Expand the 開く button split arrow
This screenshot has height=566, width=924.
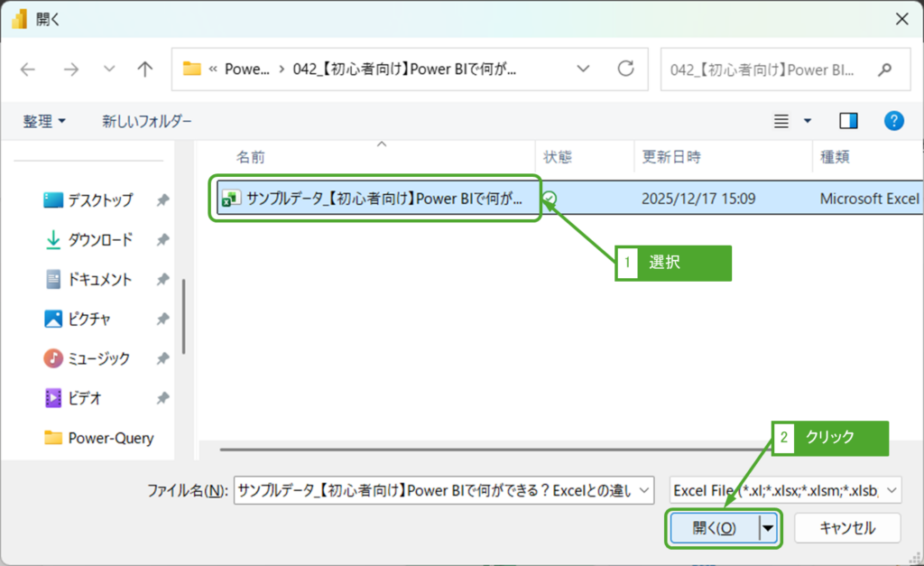768,528
